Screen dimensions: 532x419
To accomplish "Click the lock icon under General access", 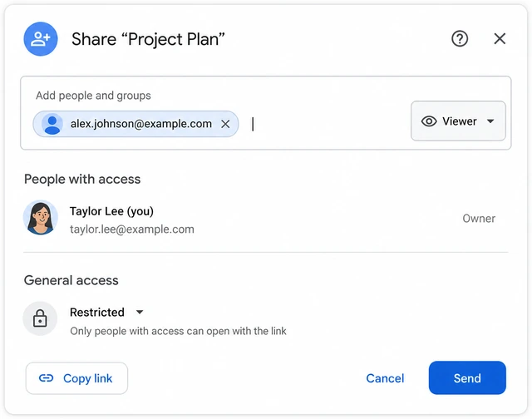I will [x=40, y=318].
